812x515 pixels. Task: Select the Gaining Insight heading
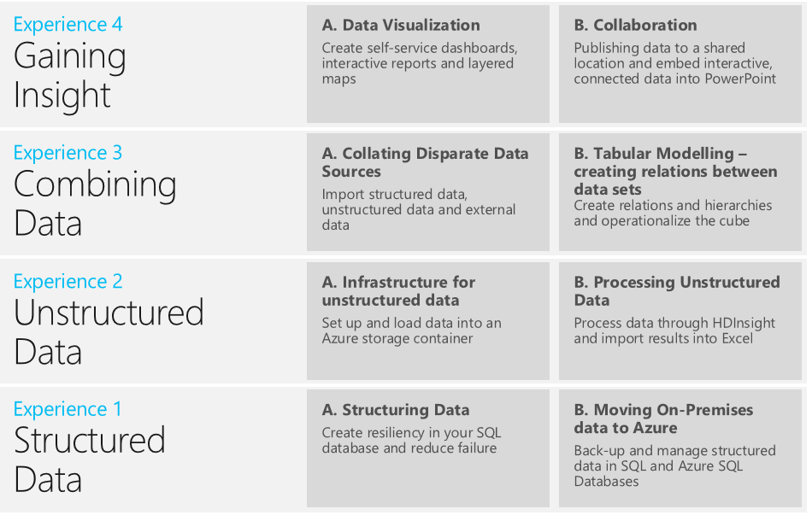pos(70,75)
